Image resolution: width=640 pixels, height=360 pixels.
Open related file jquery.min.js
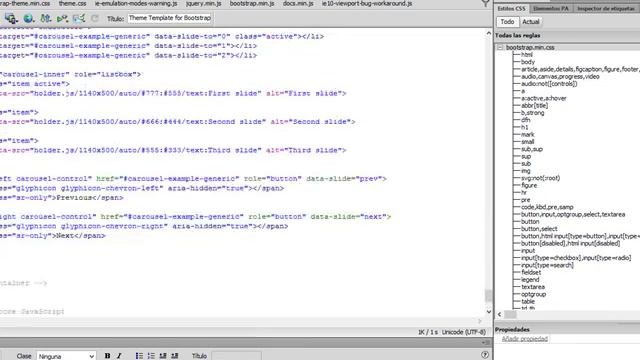[203, 3]
